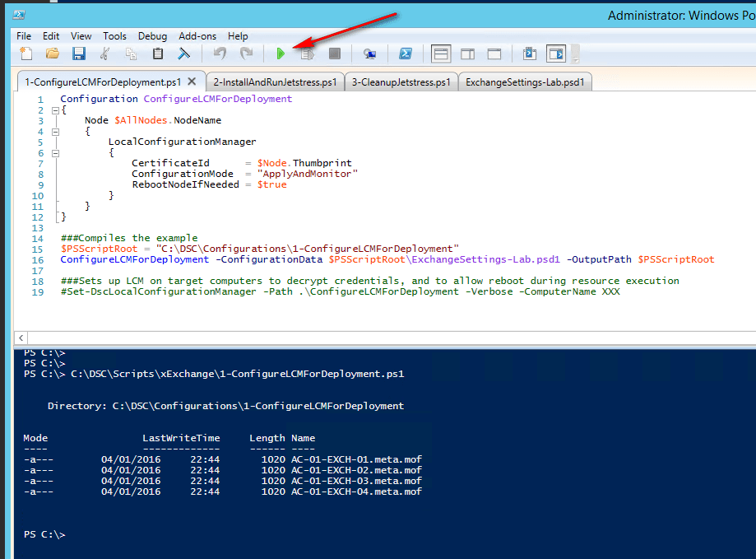The width and height of the screenshot is (756, 559).
Task: Collapse the LocalConfigurationManager block on line 6
Action: tap(54, 152)
